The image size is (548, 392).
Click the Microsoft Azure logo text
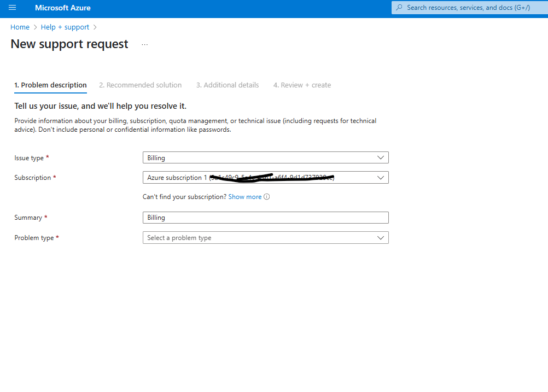[x=62, y=8]
